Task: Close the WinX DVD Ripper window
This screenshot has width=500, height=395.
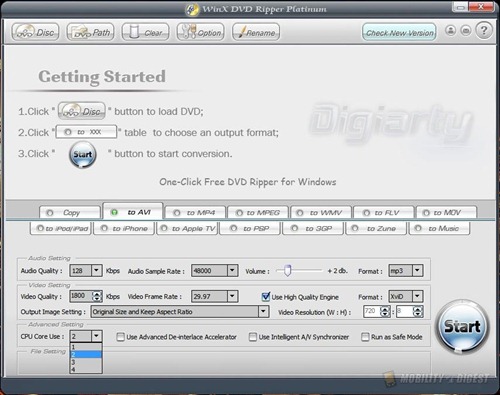Action: point(481,7)
